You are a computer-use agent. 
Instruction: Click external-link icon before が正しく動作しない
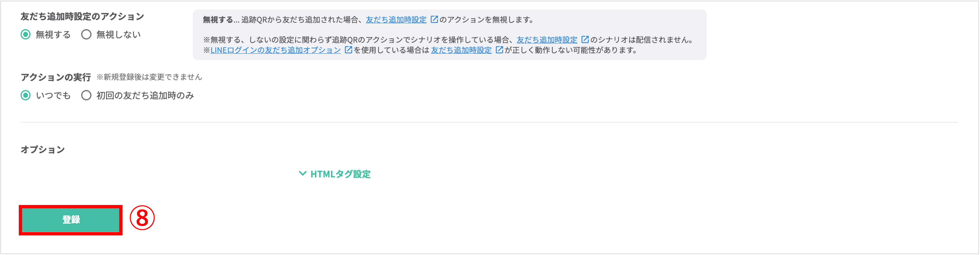(499, 49)
